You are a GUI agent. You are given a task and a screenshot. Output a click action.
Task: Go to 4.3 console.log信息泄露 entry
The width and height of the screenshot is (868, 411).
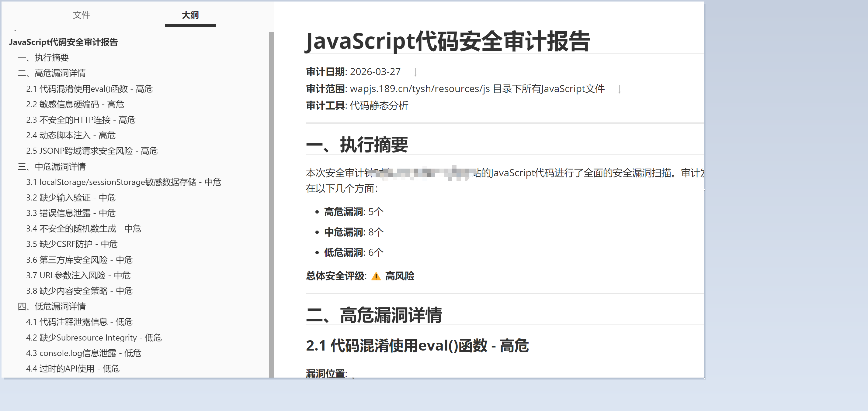[x=83, y=353]
